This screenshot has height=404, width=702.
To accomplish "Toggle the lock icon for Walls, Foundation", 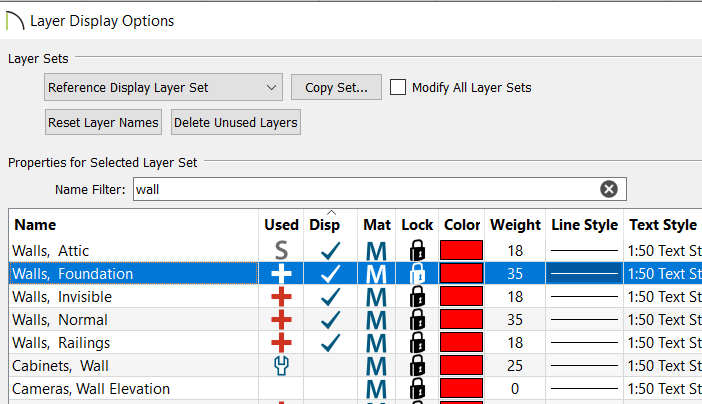I will (417, 273).
